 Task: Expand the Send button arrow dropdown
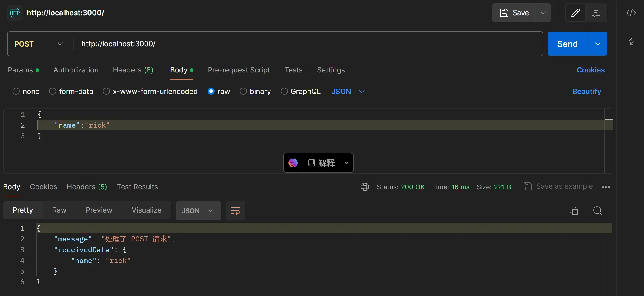tap(597, 44)
